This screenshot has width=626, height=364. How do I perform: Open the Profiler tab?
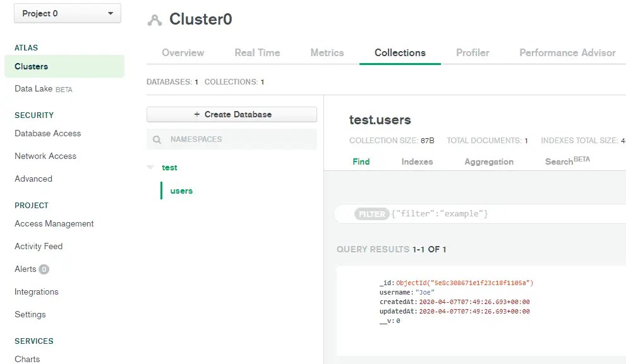point(473,52)
